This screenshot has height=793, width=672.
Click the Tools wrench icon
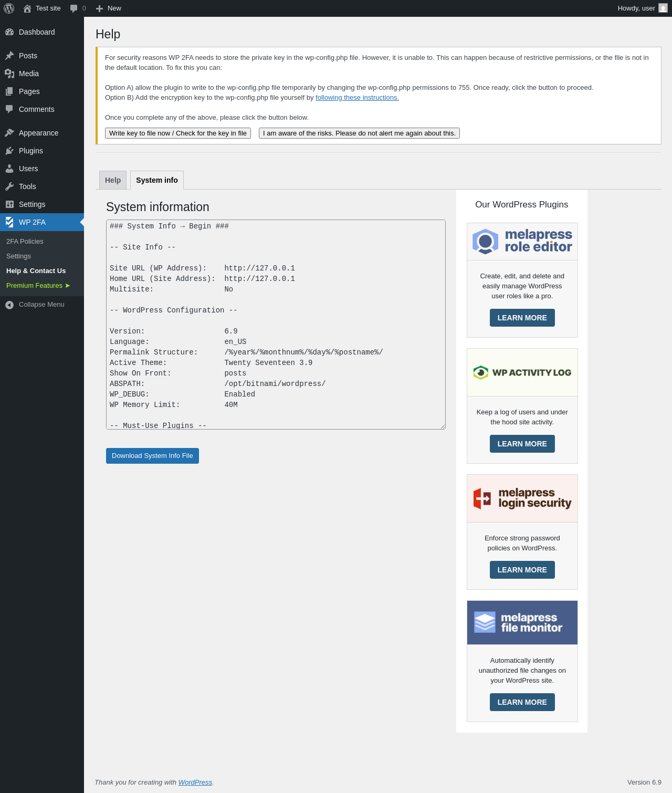9,186
